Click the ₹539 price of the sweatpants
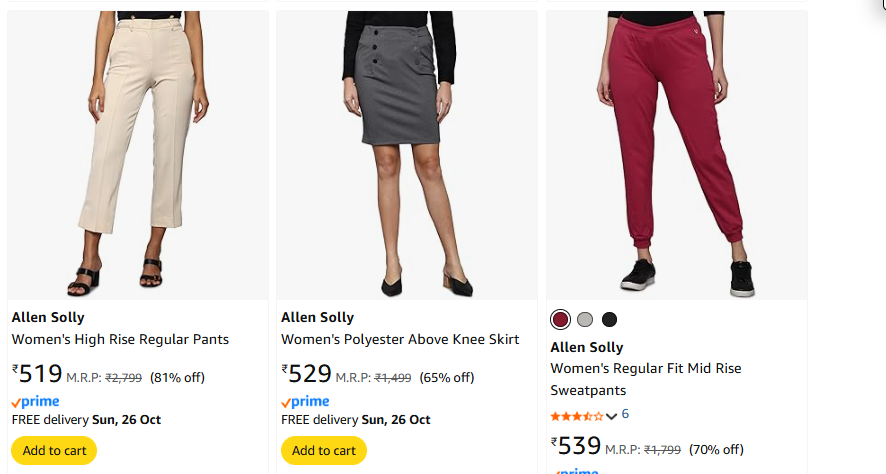886x474 pixels. coord(576,446)
